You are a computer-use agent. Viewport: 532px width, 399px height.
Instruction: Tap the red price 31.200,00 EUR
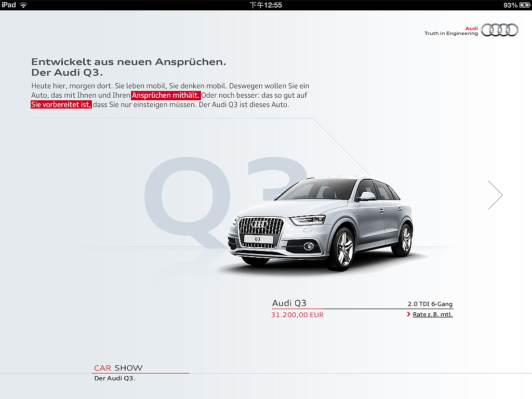pyautogui.click(x=297, y=314)
